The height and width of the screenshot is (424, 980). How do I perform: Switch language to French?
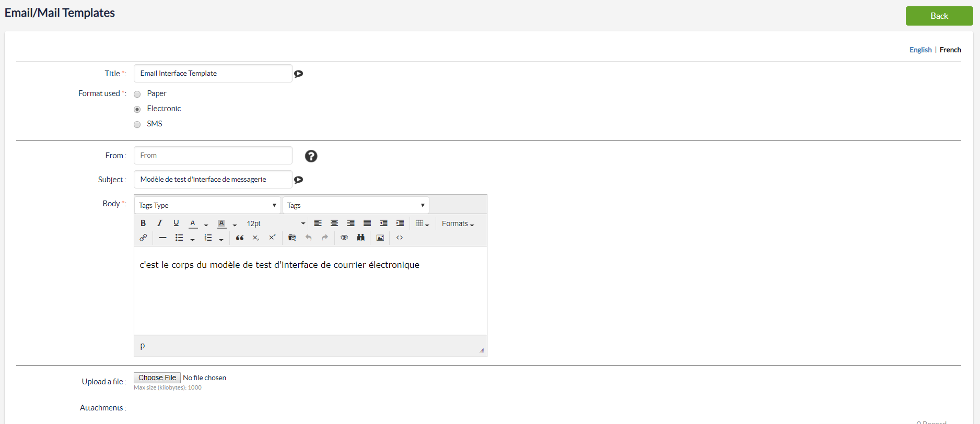tap(950, 50)
